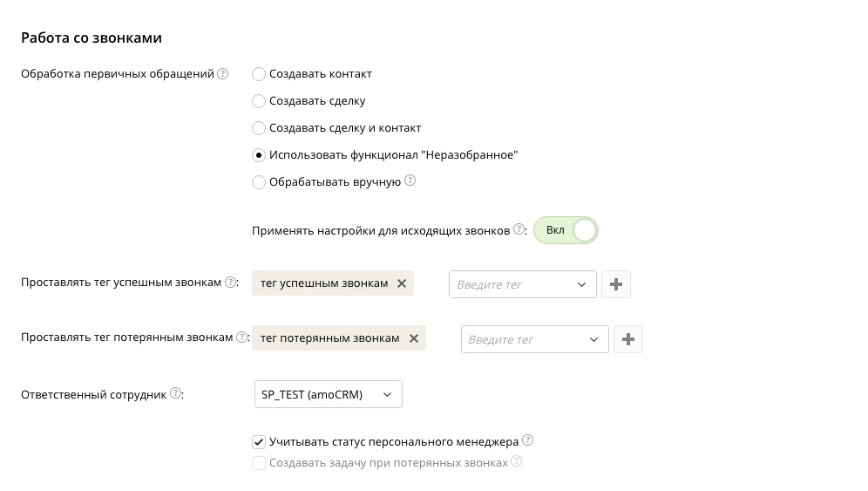Remove the "тег успешным звонкам" tag
868x491 pixels.
(402, 283)
